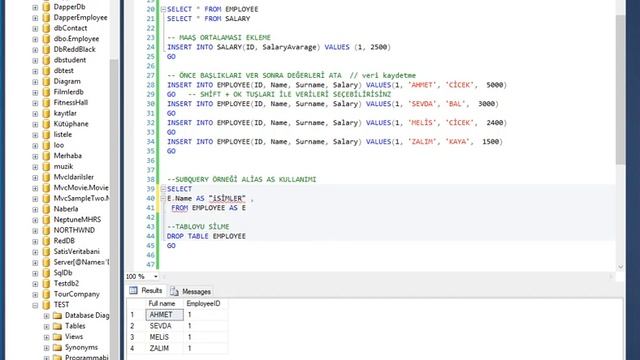Click the Results tab grid icon
This screenshot has width=640, height=360.
(x=133, y=290)
